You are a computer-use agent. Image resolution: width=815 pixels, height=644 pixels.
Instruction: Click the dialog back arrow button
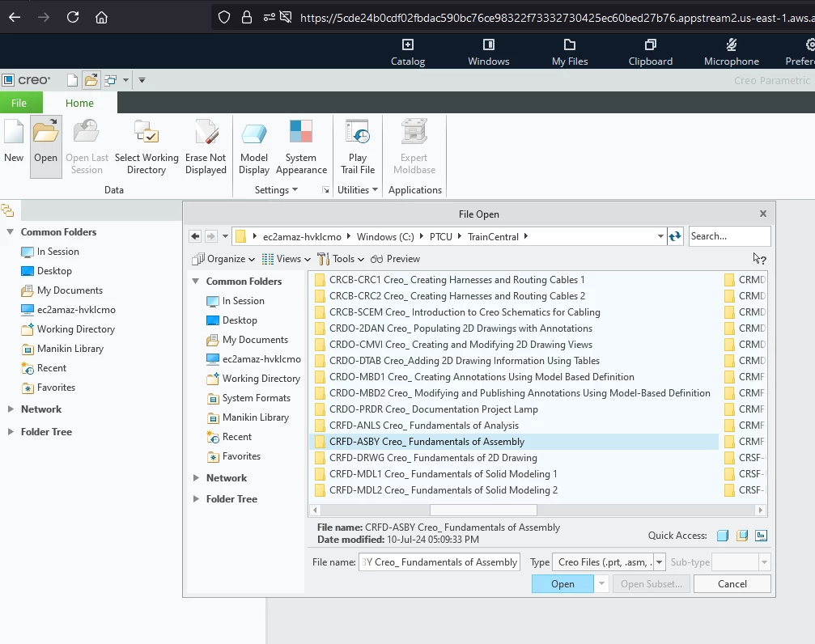pyautogui.click(x=195, y=236)
